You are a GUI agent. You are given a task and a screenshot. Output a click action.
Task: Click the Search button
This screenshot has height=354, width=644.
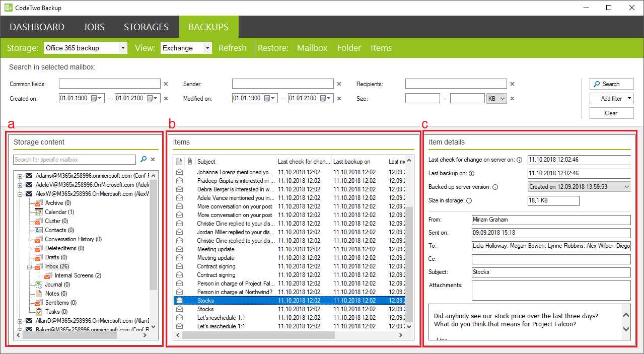[x=612, y=84]
